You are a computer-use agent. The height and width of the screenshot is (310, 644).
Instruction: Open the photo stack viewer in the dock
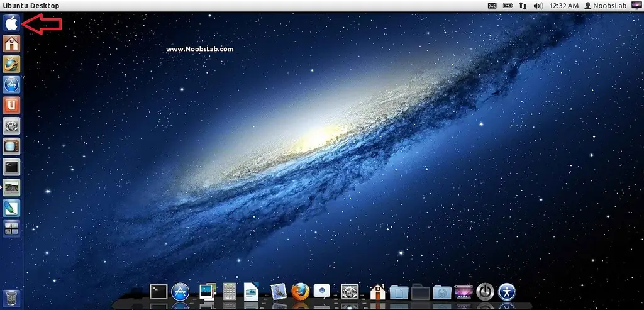(208, 292)
